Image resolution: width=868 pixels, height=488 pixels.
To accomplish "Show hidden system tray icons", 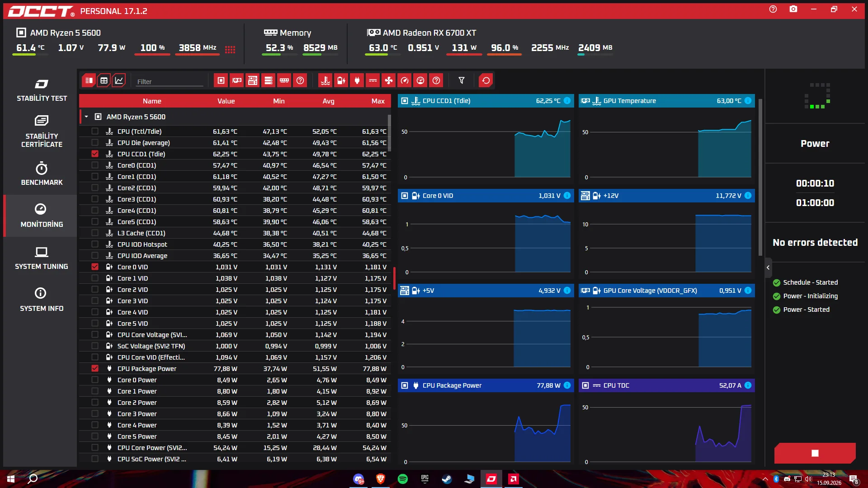I will (x=765, y=479).
